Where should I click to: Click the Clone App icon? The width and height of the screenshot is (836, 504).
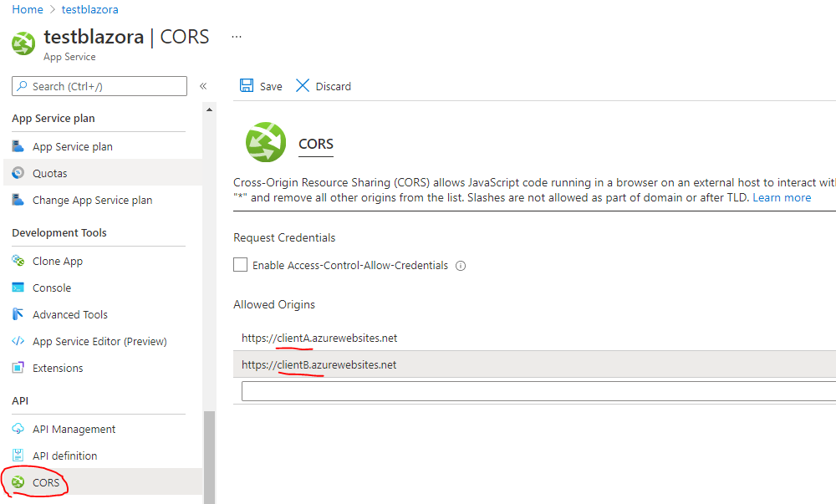pyautogui.click(x=18, y=261)
